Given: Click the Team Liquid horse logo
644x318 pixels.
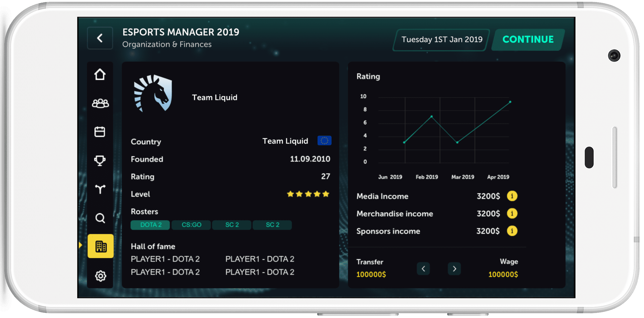Looking at the screenshot, I should [x=153, y=94].
